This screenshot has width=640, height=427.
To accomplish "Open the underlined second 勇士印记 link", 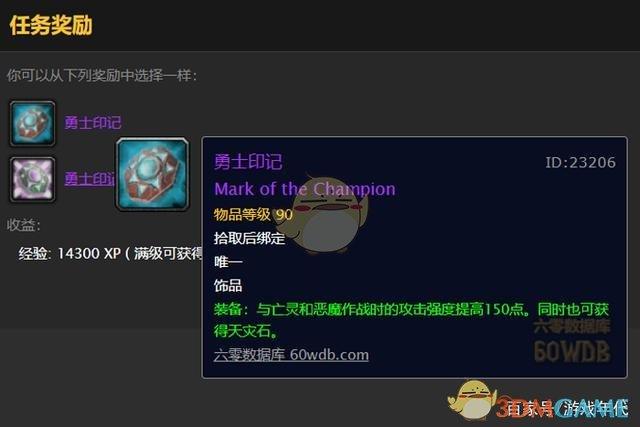I will tap(90, 179).
